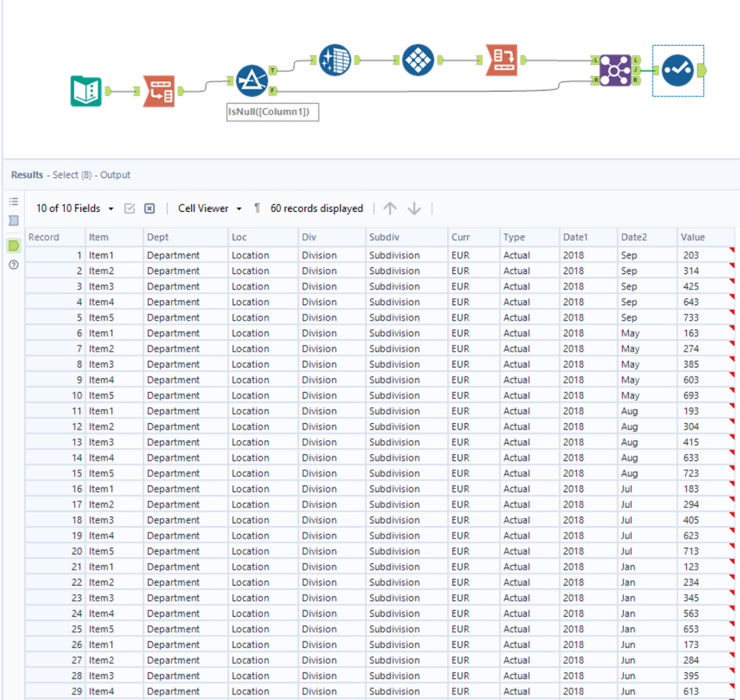Select Date1 cell 2018 in record 24
The height and width of the screenshot is (700, 740).
pyautogui.click(x=588, y=613)
